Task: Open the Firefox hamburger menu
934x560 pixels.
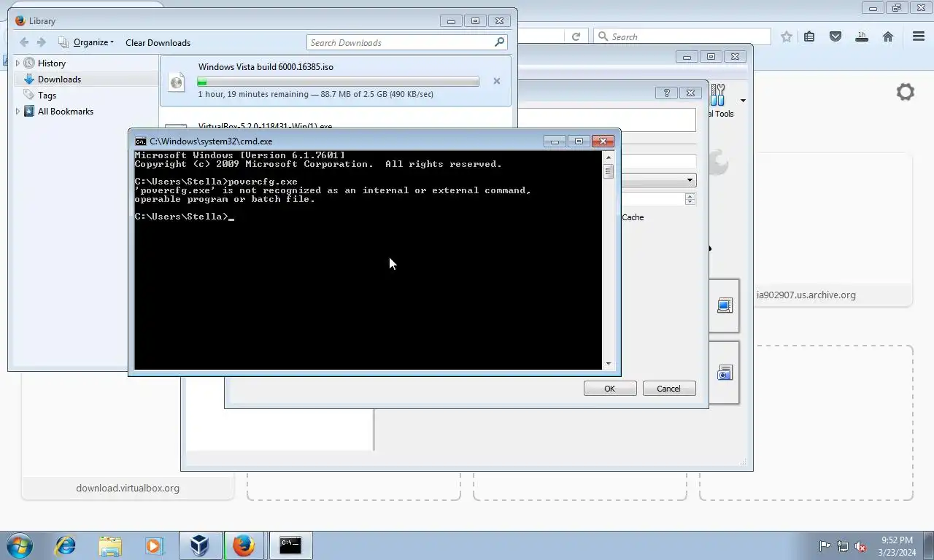Action: (x=919, y=36)
